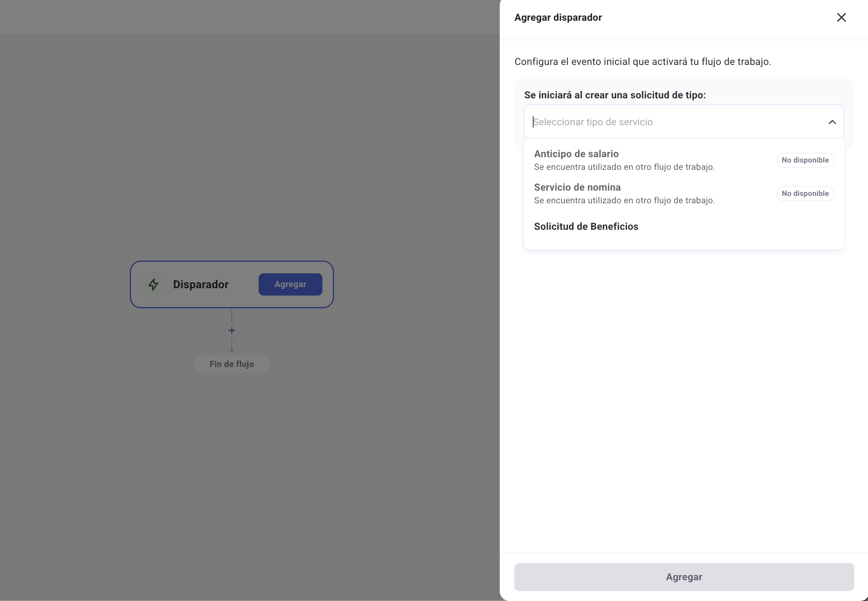This screenshot has width=868, height=601.
Task: Click the Disparador node label
Action: tap(201, 284)
